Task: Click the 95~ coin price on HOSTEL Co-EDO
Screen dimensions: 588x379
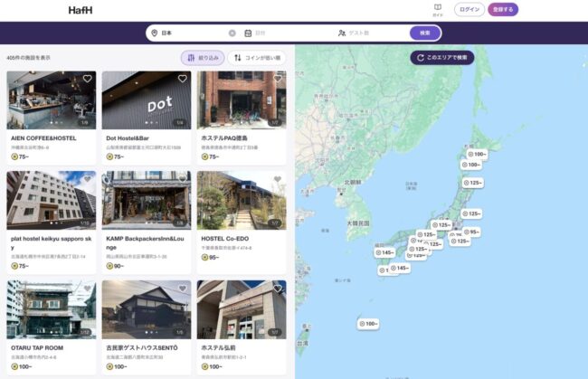Action: tap(210, 257)
